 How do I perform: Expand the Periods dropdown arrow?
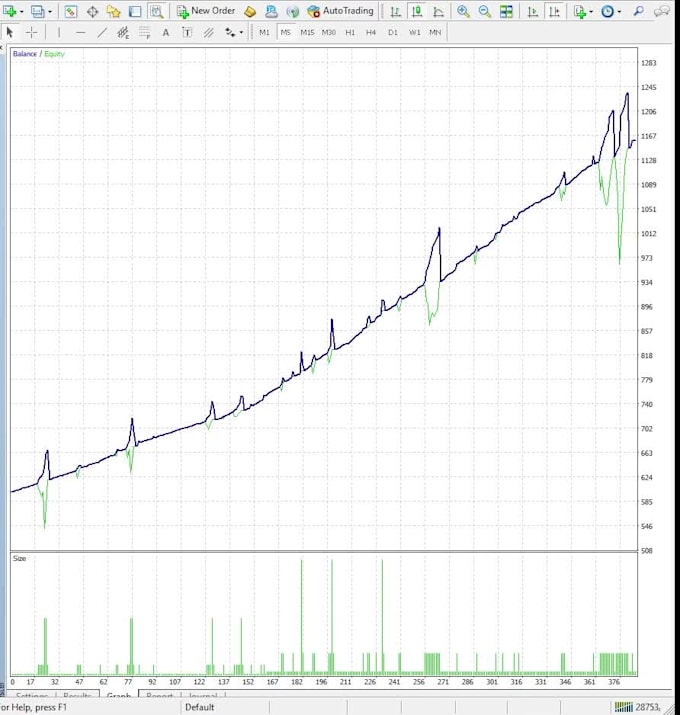pyautogui.click(x=619, y=11)
